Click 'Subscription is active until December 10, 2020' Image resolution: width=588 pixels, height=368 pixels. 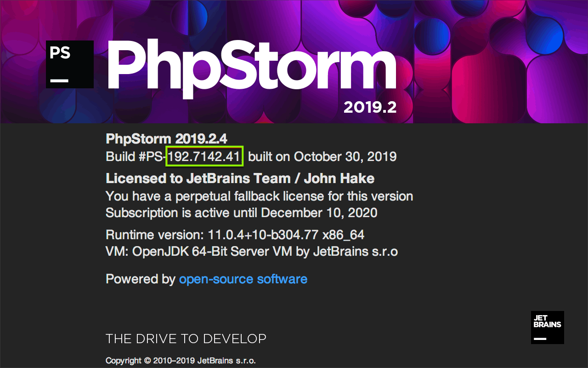242,213
